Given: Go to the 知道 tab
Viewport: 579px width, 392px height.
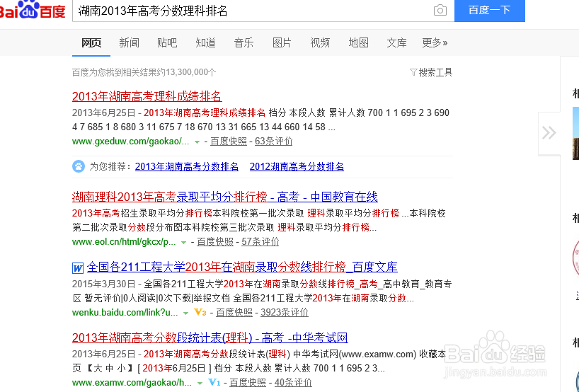Looking at the screenshot, I should click(x=206, y=43).
